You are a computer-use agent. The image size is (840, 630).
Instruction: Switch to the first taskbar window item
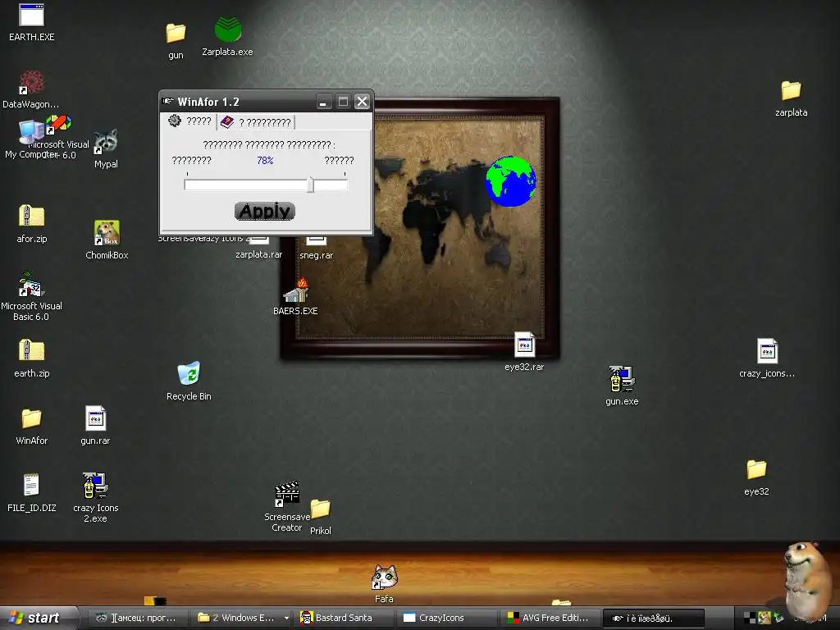[x=138, y=618]
